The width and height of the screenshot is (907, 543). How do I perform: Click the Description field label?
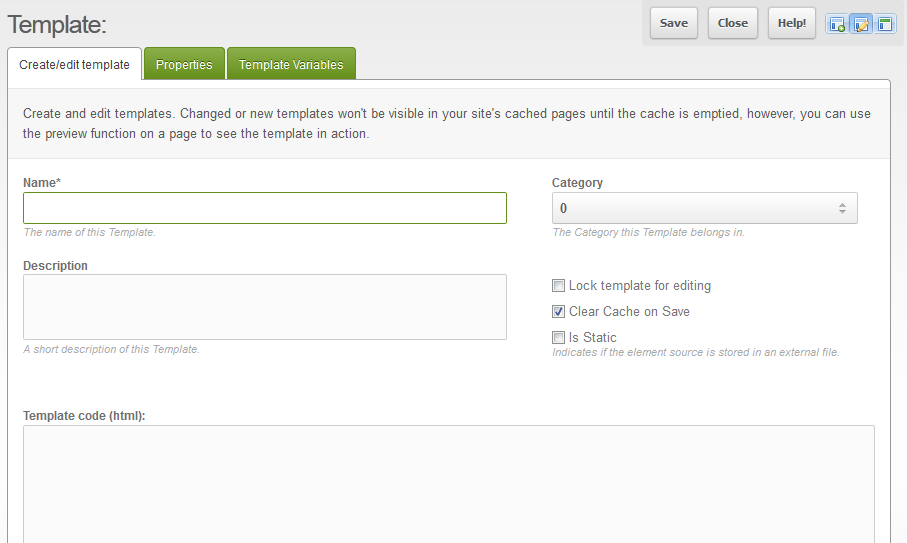point(55,266)
